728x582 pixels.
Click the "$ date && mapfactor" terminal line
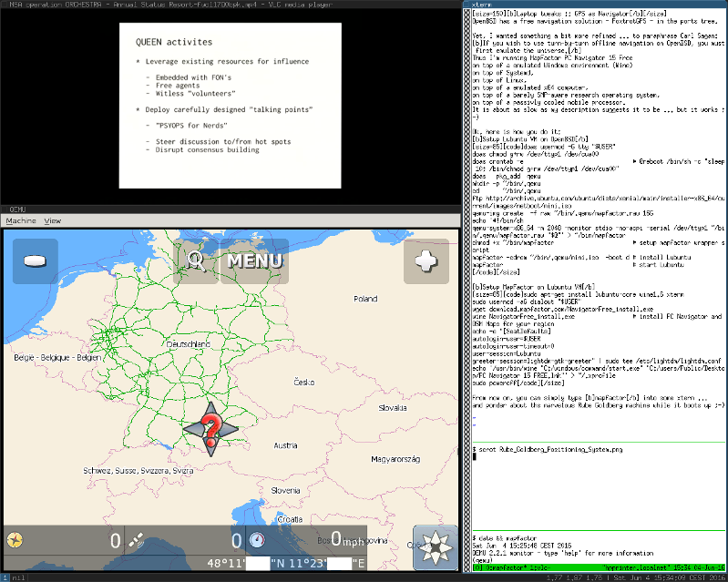coord(505,538)
